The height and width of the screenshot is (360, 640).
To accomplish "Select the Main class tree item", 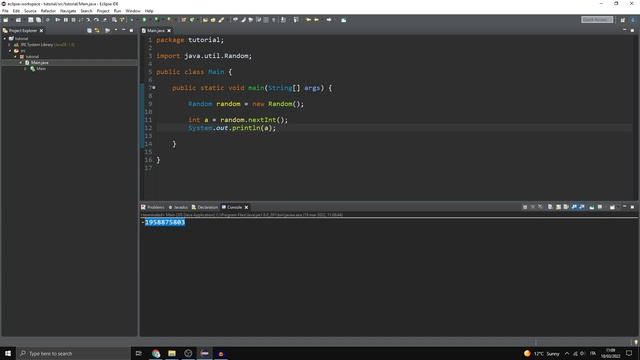I will (41, 69).
